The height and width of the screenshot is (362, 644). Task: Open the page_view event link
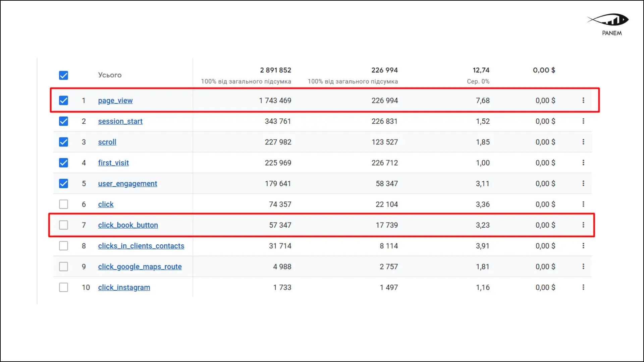(115, 101)
